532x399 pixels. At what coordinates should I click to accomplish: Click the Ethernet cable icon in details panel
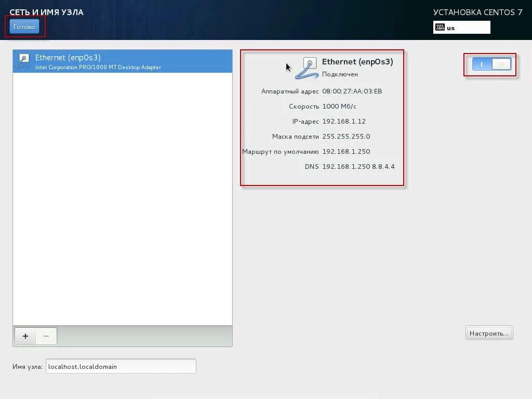point(307,68)
